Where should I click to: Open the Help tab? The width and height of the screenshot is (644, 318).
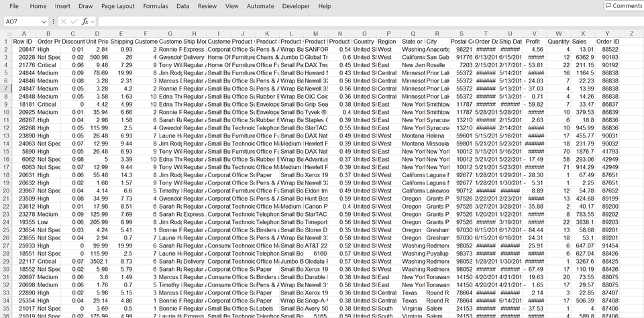tap(325, 6)
